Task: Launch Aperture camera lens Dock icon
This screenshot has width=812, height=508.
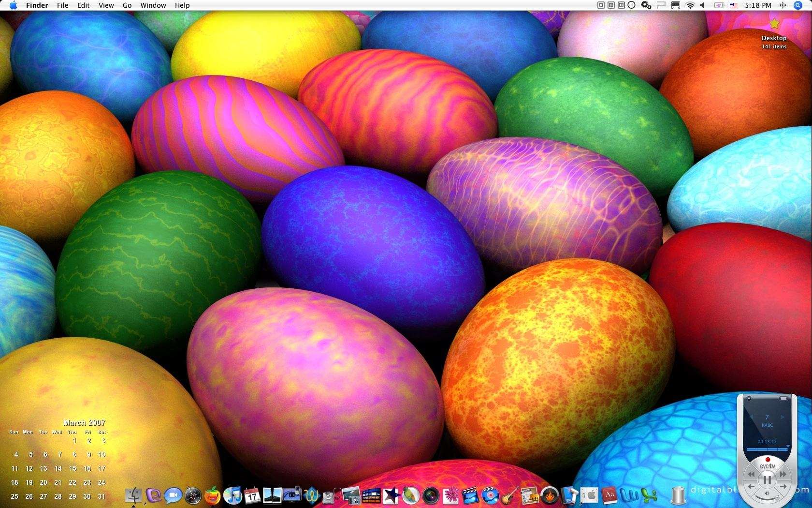Action: click(431, 495)
